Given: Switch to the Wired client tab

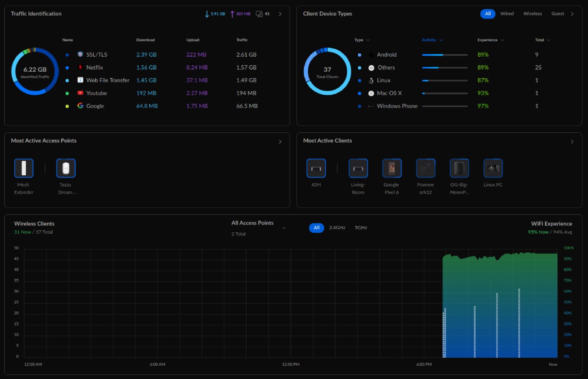Looking at the screenshot, I should pyautogui.click(x=507, y=14).
